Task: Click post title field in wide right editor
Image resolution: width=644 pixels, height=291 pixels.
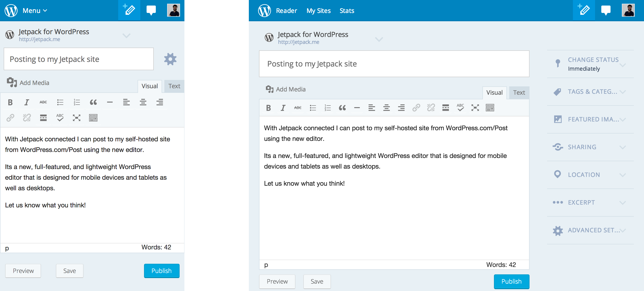Action: [x=394, y=64]
